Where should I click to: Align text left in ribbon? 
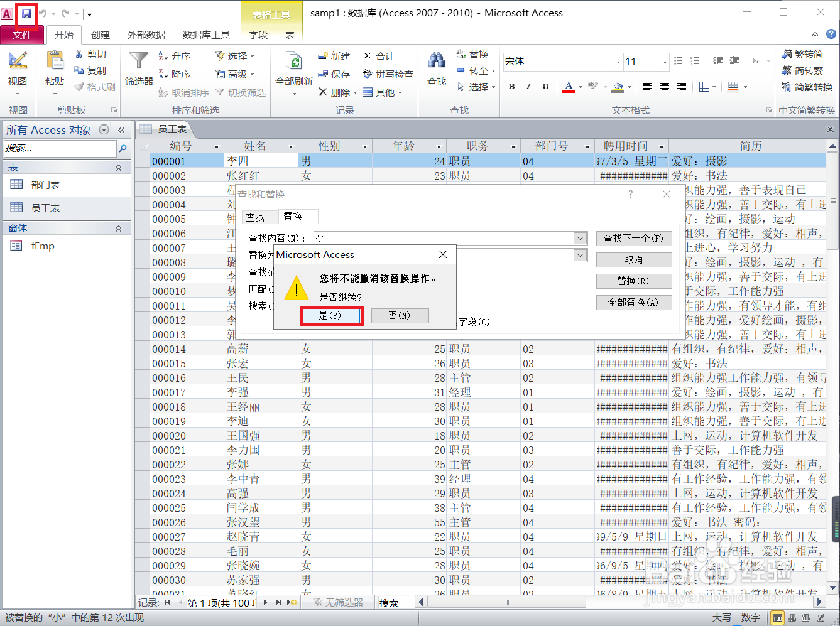click(648, 87)
